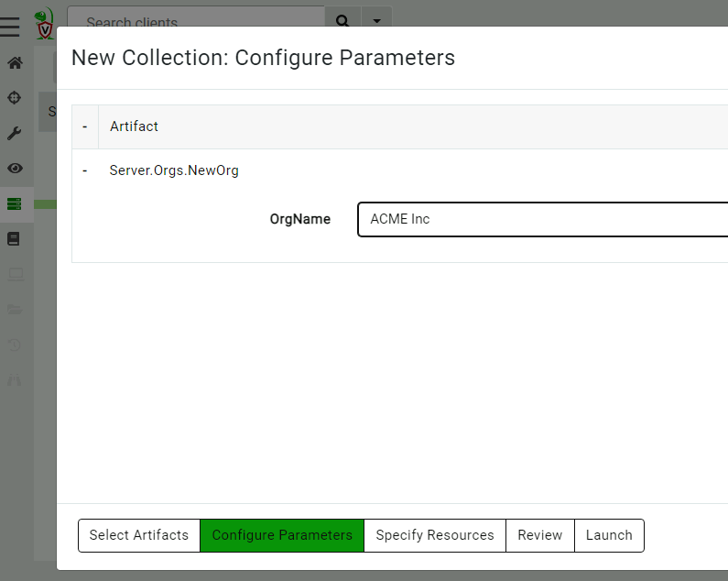Collapse the Server.Orgs.NewOrg row
The image size is (728, 581).
(84, 170)
